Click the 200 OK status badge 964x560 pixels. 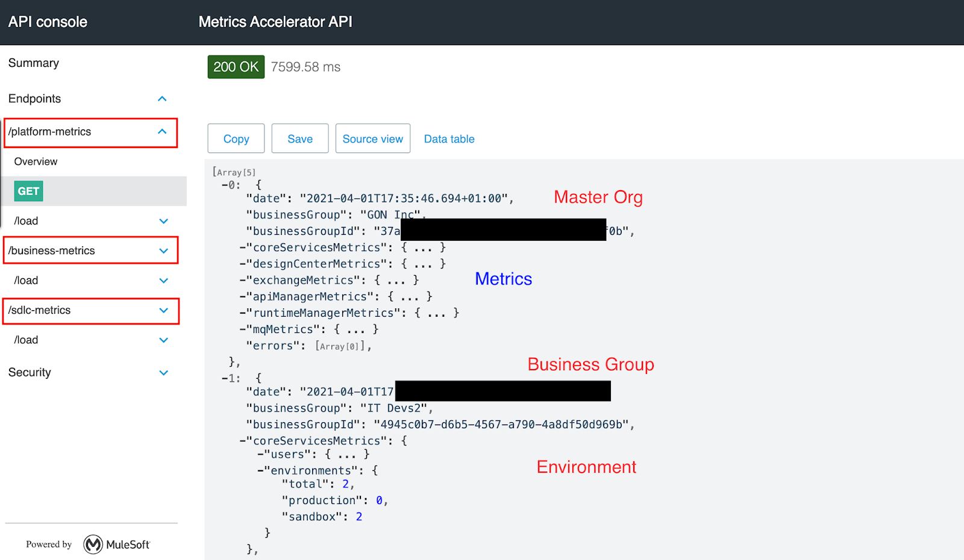click(x=236, y=67)
